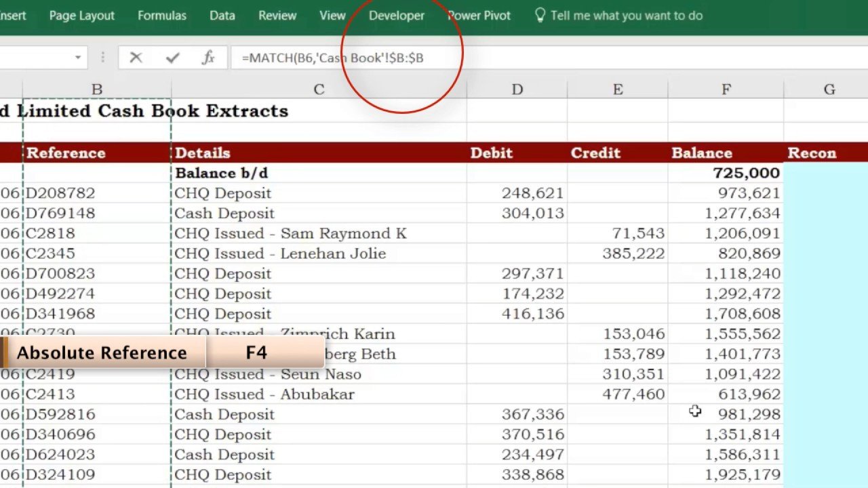The width and height of the screenshot is (868, 488).
Task: Switch to the Review tab
Action: point(279,15)
